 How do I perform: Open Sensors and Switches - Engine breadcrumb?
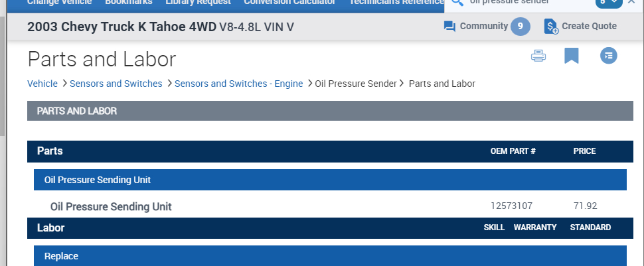click(x=238, y=84)
